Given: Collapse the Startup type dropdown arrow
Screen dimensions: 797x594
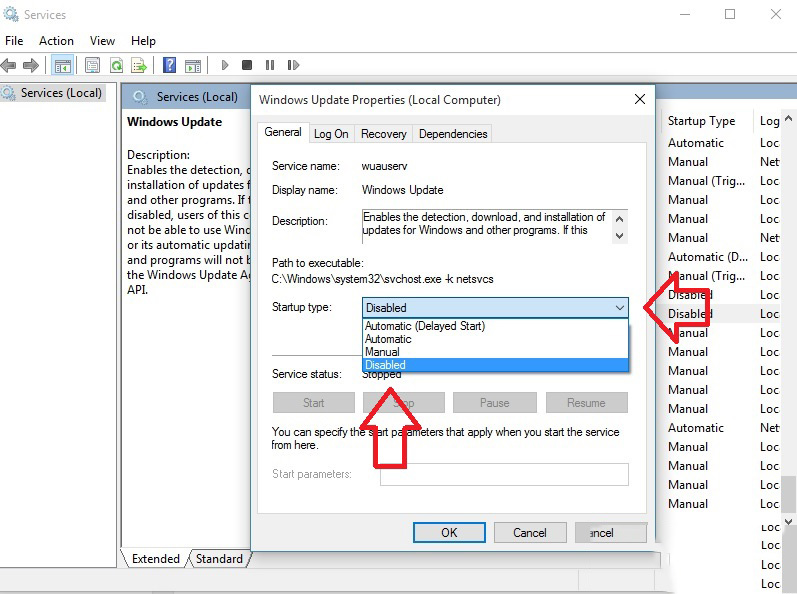Looking at the screenshot, I should pos(619,308).
